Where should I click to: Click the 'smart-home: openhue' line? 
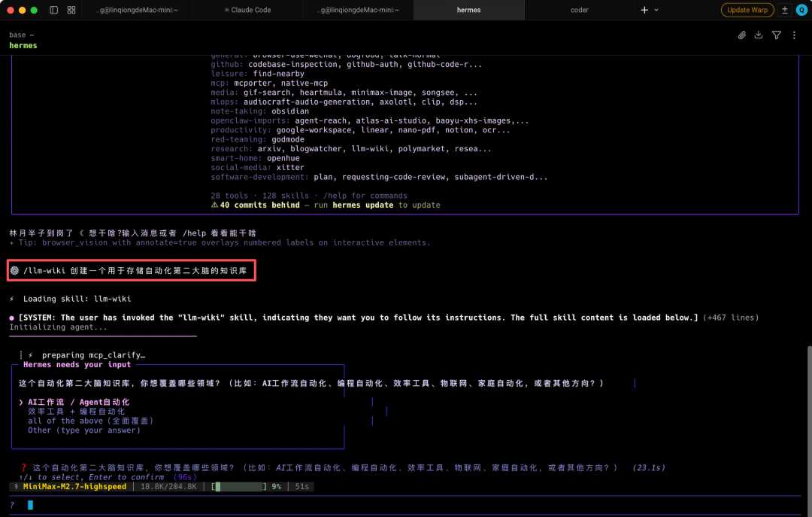[255, 157]
